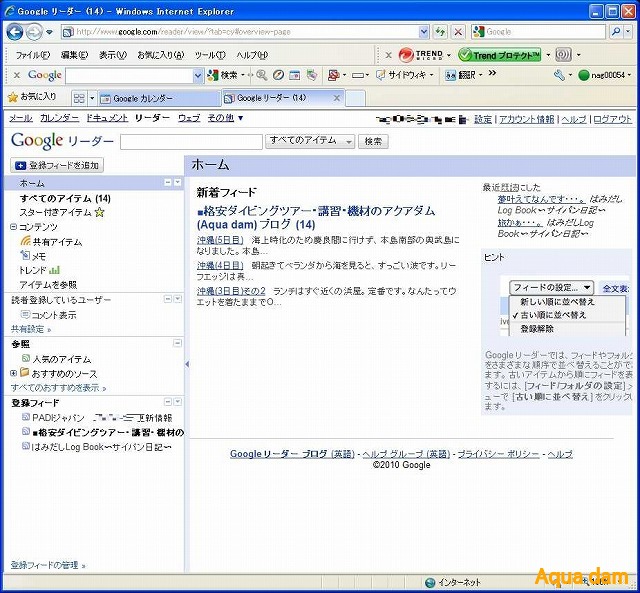Open the TREND MICRO toolbar logo
640x593 pixels.
[x=421, y=55]
